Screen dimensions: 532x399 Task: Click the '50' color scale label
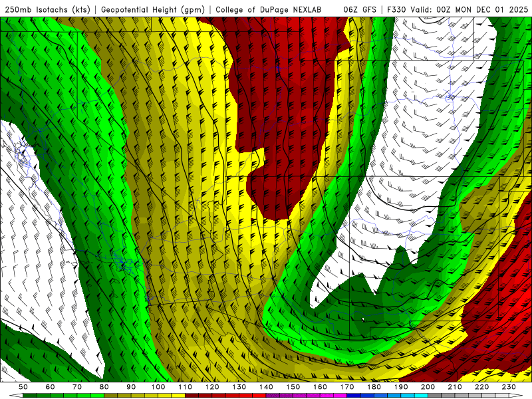(23, 387)
